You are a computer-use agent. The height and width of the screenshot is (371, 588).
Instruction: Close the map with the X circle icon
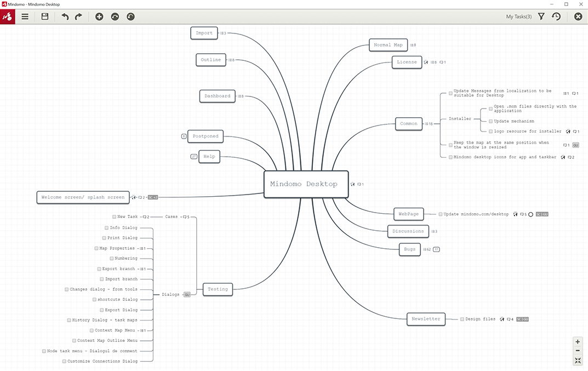tap(578, 16)
